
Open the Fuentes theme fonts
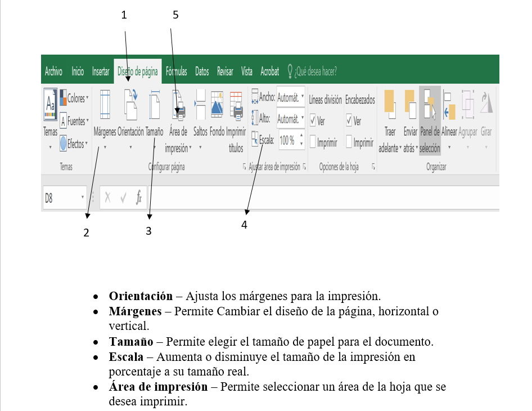[74, 121]
